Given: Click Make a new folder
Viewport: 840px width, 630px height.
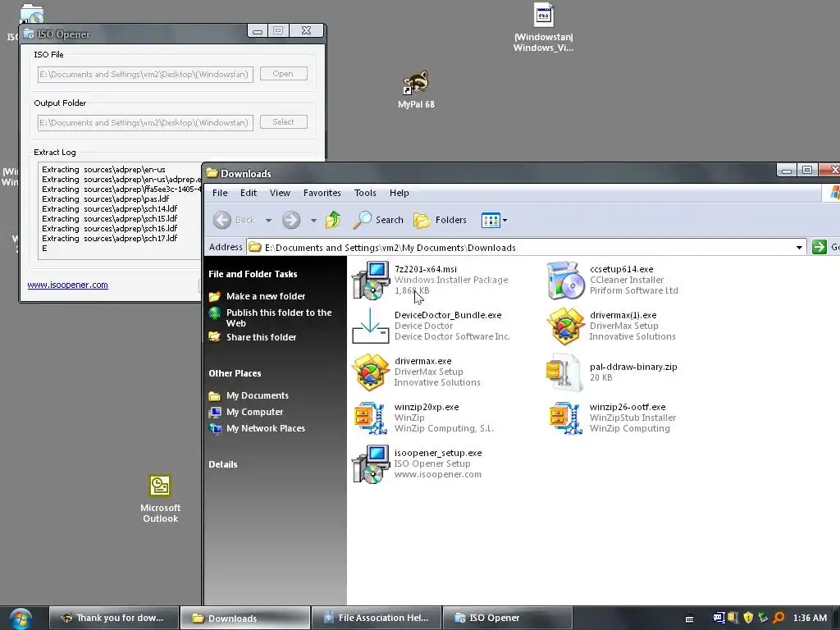Looking at the screenshot, I should (266, 296).
